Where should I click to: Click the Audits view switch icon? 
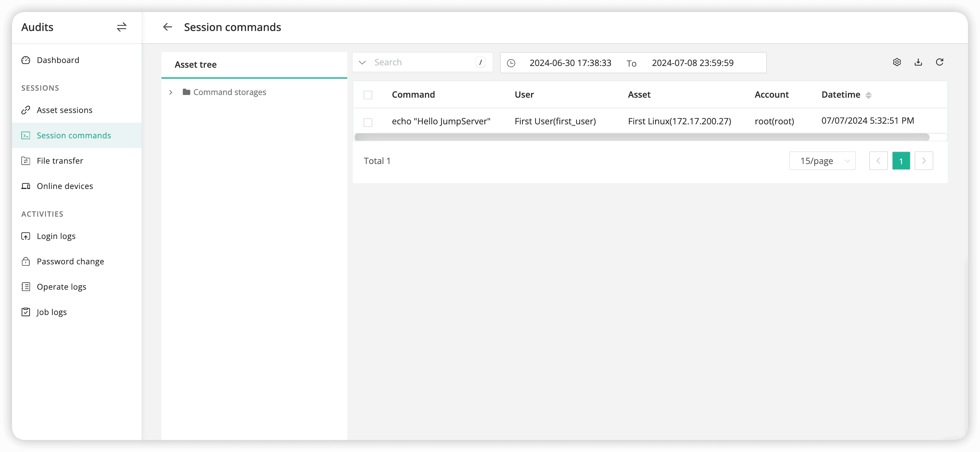[121, 27]
